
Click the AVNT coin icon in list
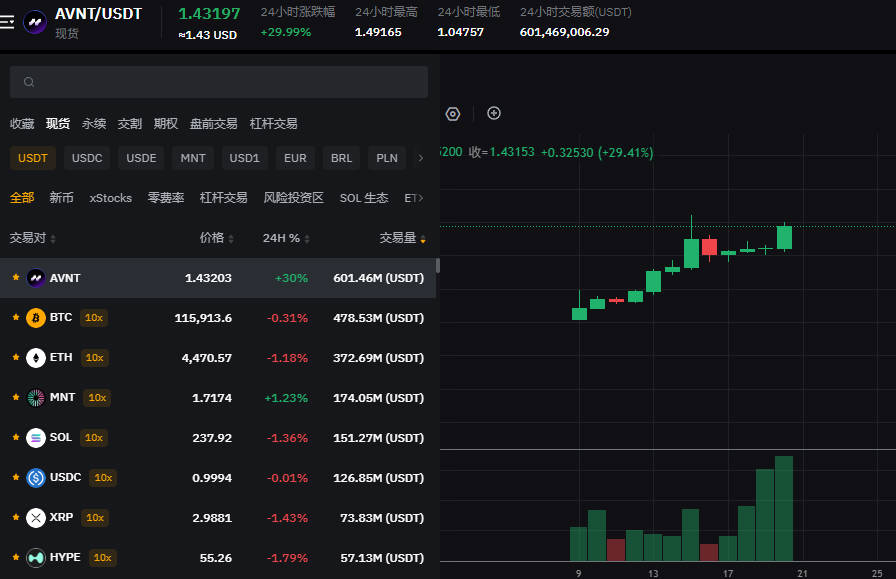36,278
